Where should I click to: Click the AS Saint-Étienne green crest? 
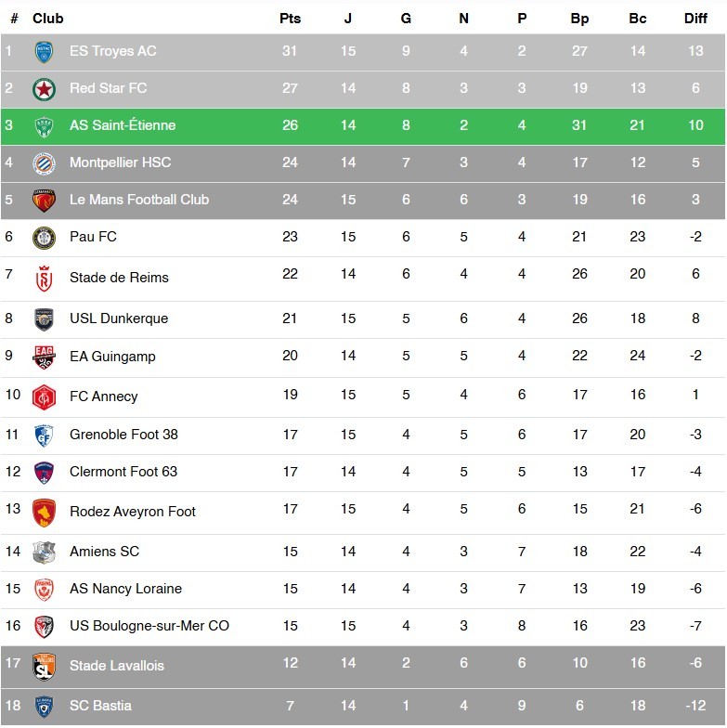[44, 126]
